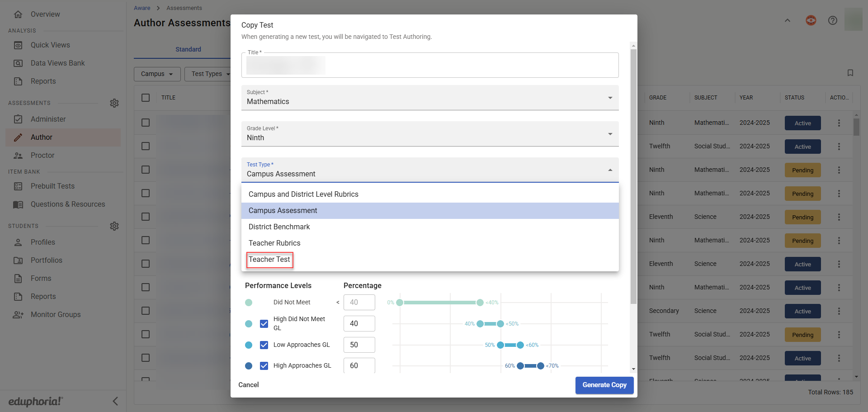Open the actions menu for the first row
This screenshot has height=412, width=868.
coord(839,123)
